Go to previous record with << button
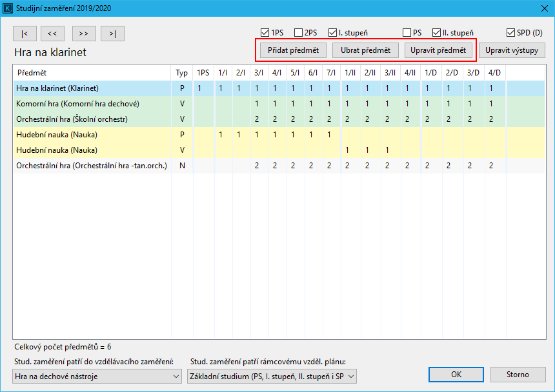The width and height of the screenshot is (555, 392). pos(52,34)
